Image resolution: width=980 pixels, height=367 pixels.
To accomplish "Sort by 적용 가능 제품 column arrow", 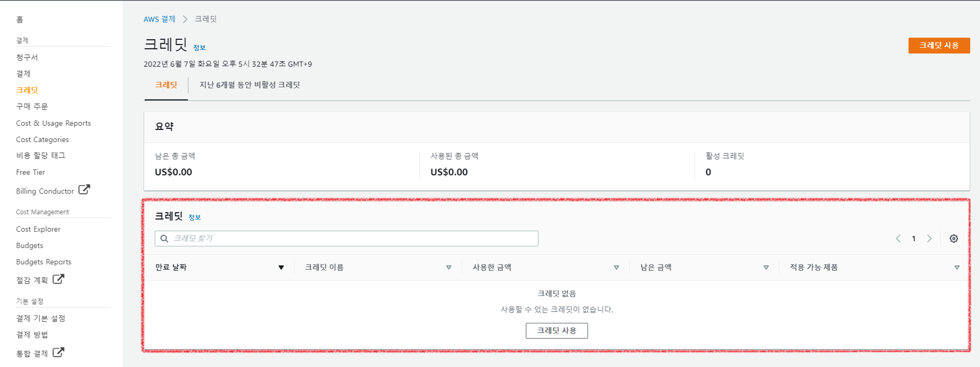I will coord(956,268).
